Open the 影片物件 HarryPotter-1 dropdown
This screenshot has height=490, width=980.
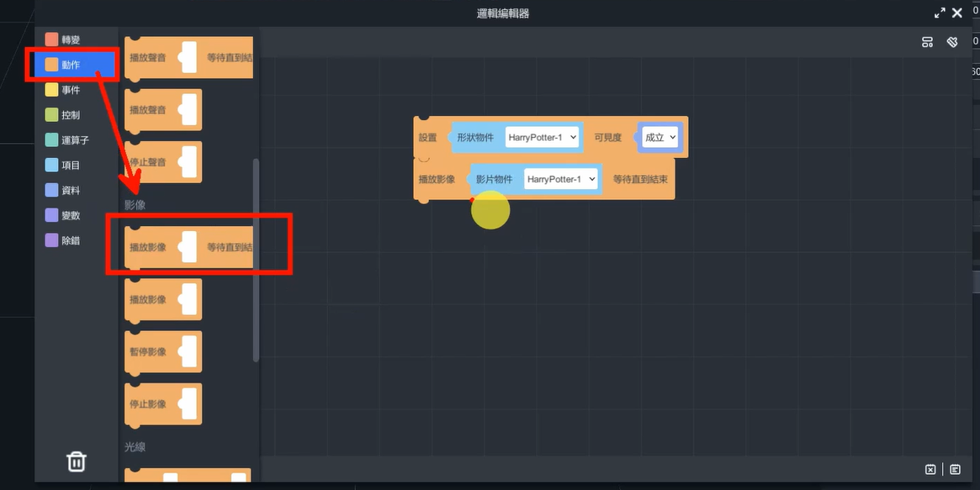(560, 179)
